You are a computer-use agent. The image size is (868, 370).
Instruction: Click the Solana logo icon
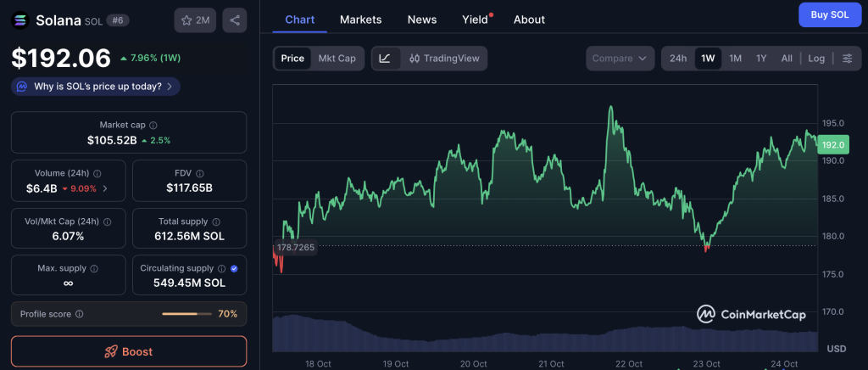(20, 20)
